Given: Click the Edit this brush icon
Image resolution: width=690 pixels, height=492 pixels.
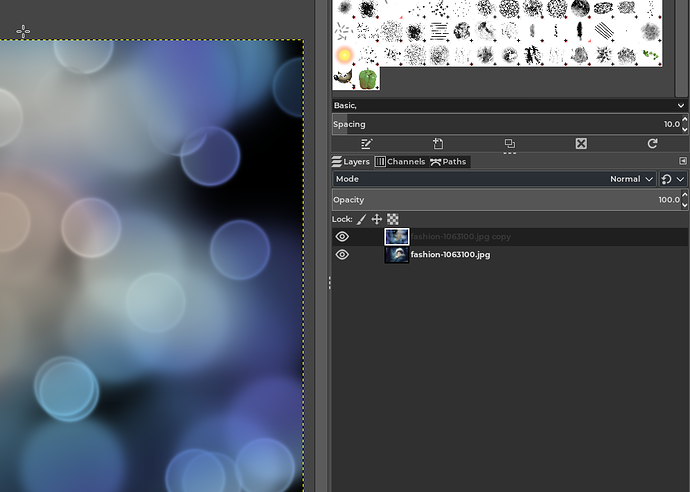Looking at the screenshot, I should [x=366, y=144].
